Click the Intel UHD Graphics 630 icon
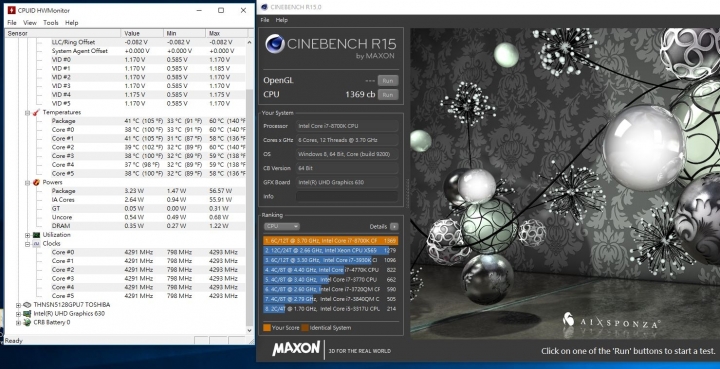Viewport: 720px width, 369px height. 27,313
